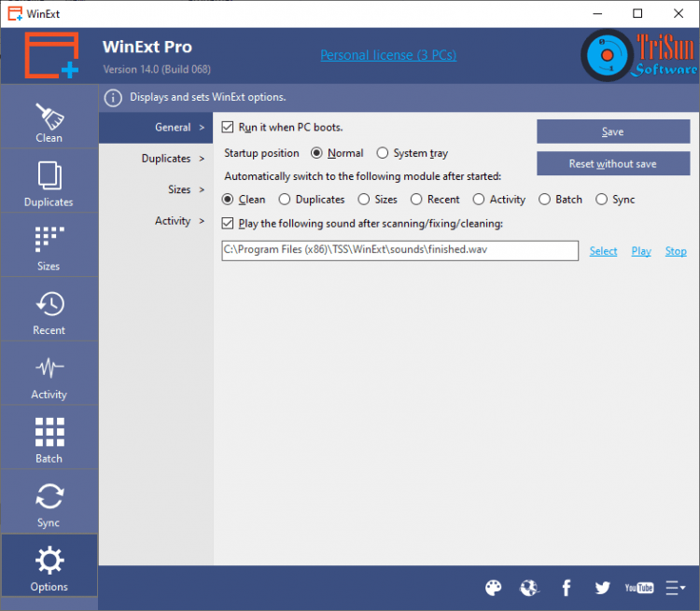Viewport: 700px width, 611px height.
Task: Choose Recent as startup module radio
Action: pos(416,199)
